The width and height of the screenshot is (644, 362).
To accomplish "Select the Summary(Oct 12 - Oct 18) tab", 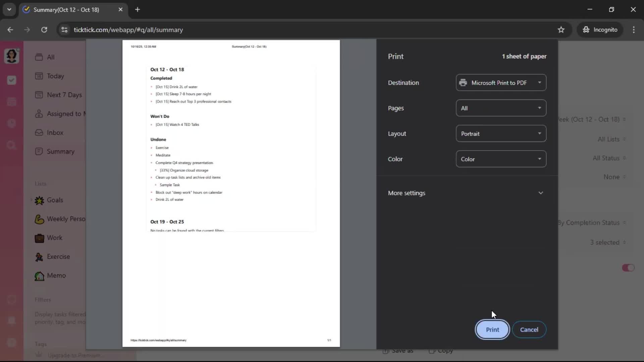I will (x=66, y=10).
